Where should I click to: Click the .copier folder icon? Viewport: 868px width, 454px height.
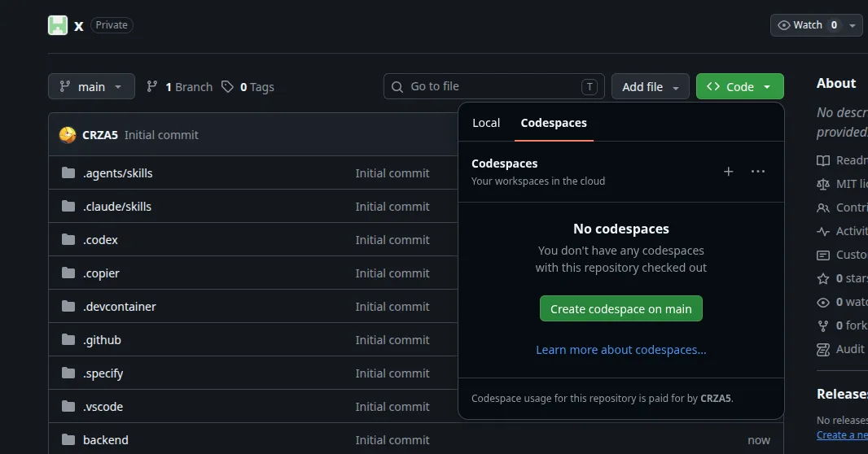click(x=68, y=273)
